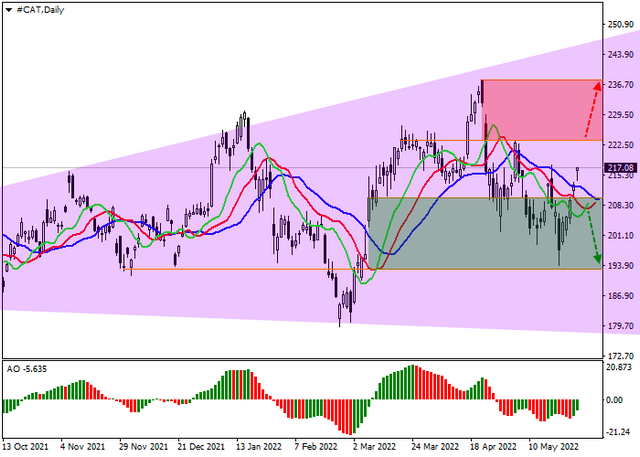Click the 13 Oct 2021 date marker
This screenshot has width=640, height=457.
(x=25, y=447)
